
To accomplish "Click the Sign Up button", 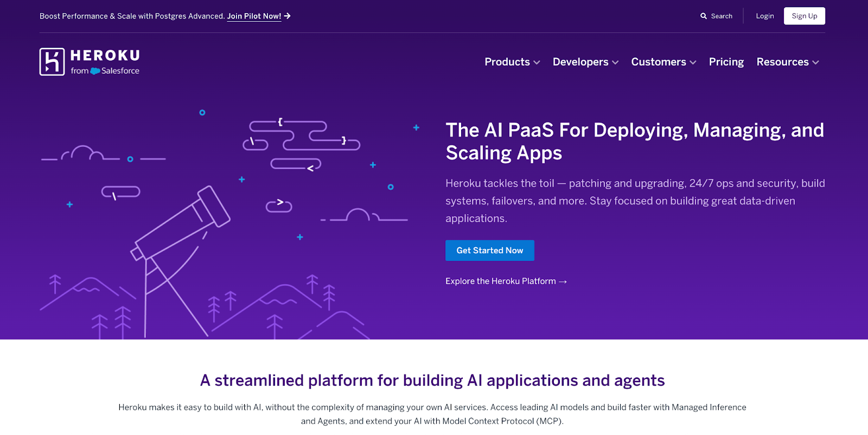I will pos(804,16).
